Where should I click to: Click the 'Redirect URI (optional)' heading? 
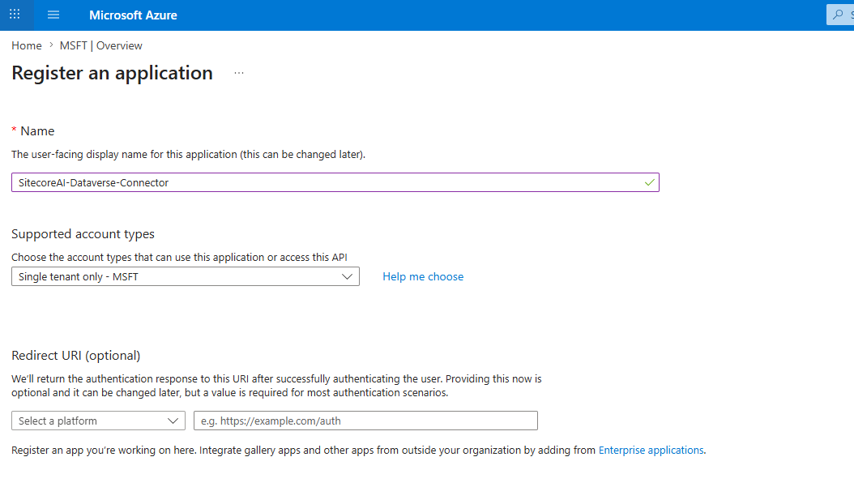coord(75,355)
